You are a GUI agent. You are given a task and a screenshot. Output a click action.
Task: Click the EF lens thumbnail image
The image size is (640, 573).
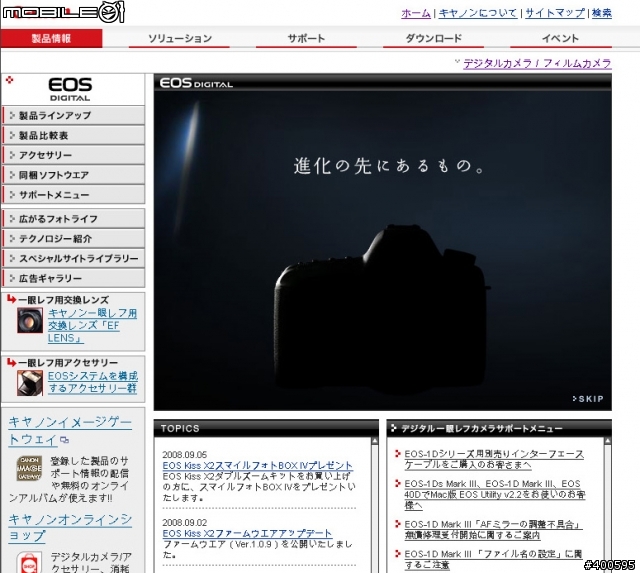pyautogui.click(x=30, y=320)
